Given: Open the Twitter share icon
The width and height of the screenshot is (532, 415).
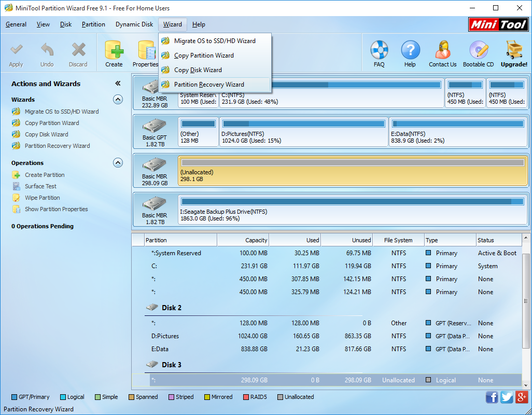Looking at the screenshot, I should coord(507,397).
